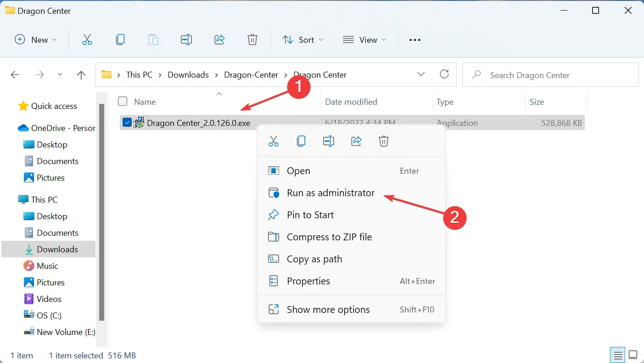Choose Compress to ZIP file
Viewport: 644px width, 363px height.
(x=351, y=237)
